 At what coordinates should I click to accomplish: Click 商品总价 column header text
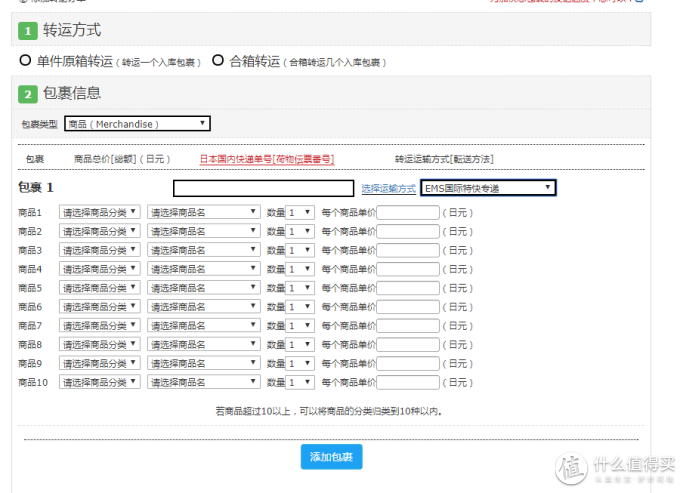(122, 159)
